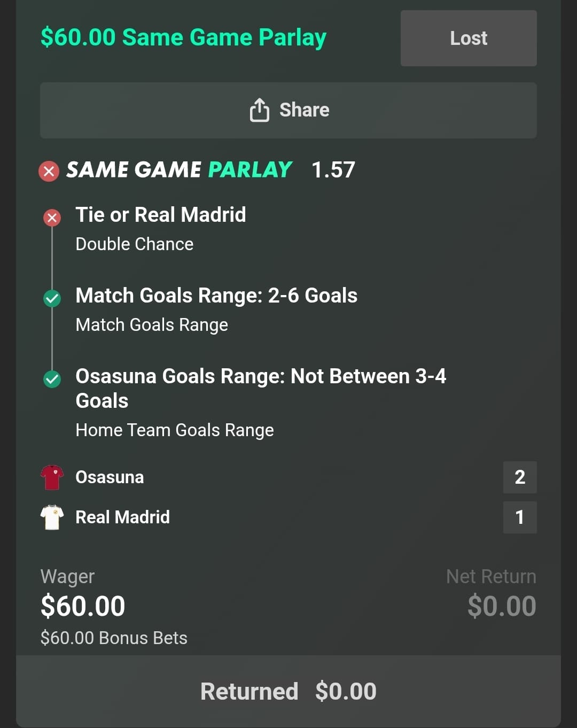Click the green check beside Osasuna Goals Range

pyautogui.click(x=52, y=379)
